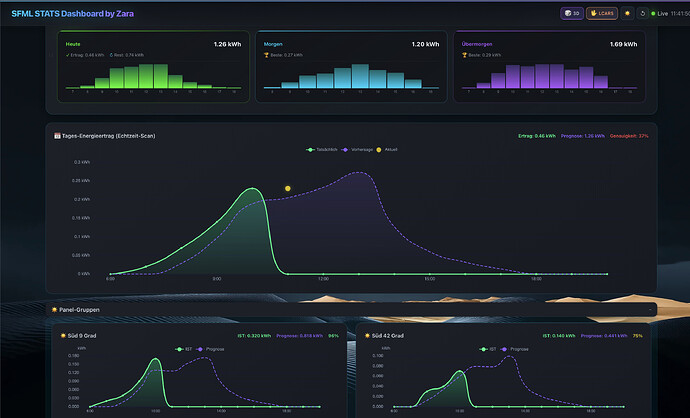
Task: Click the trophy icon in the Übermorgen card
Action: point(464,55)
